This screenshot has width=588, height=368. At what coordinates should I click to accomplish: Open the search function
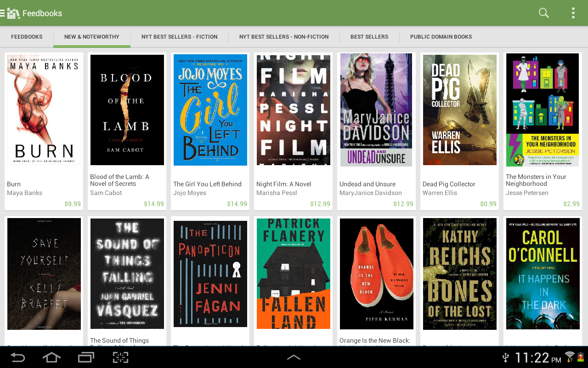point(543,12)
